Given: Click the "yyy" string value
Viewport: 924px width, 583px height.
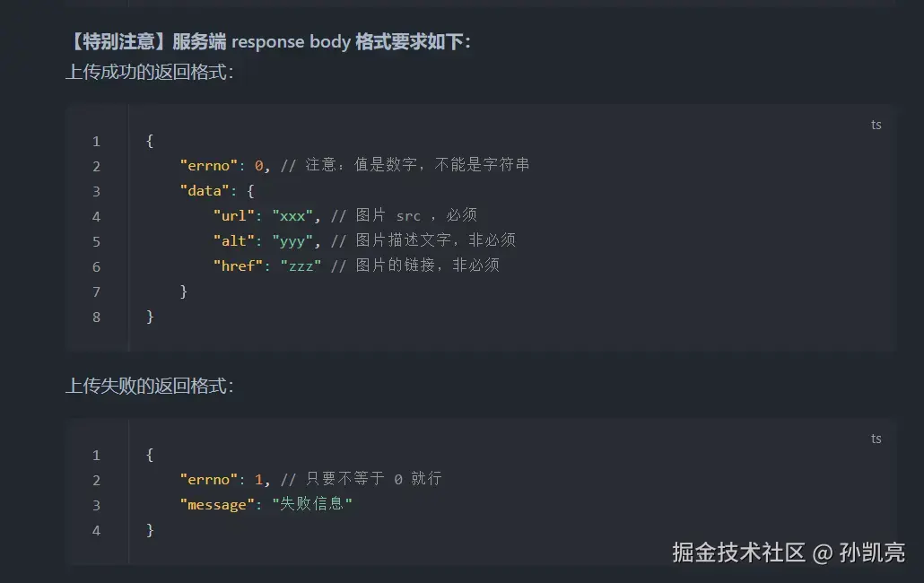Looking at the screenshot, I should 292,240.
